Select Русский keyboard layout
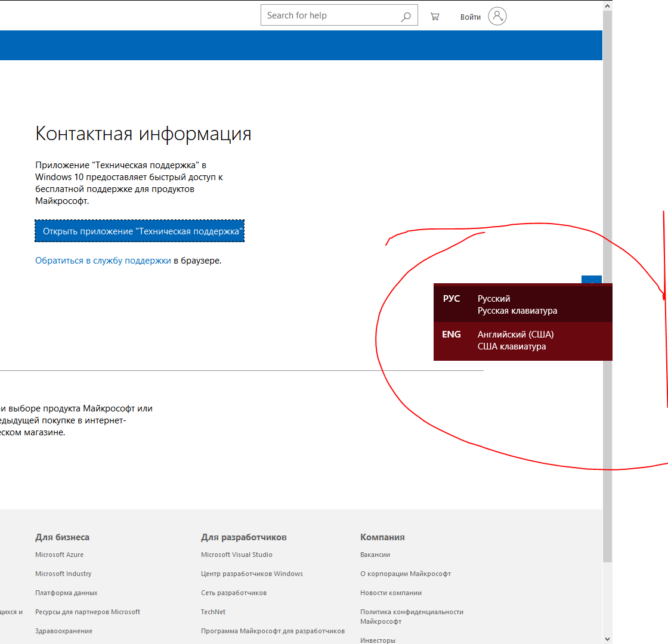 [x=522, y=304]
